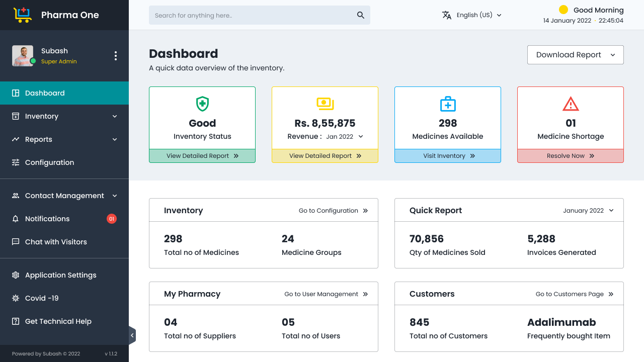Click the 04 Total no of Suppliers value
Image resolution: width=644 pixels, height=362 pixels.
point(171,322)
